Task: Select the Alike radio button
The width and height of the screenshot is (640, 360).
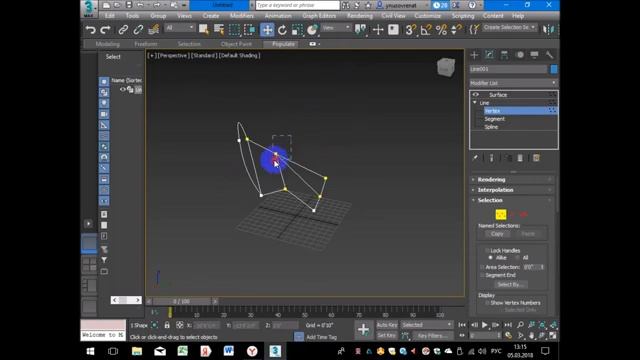Action: click(x=491, y=258)
